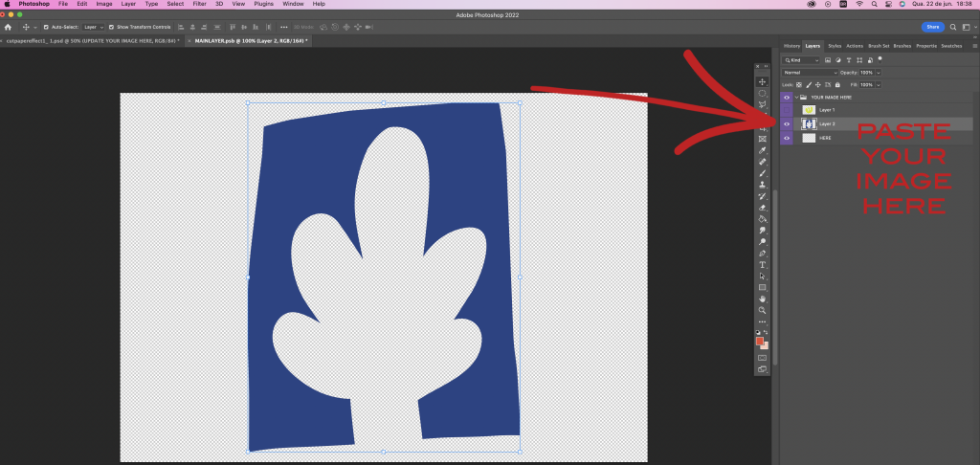Open the Actions panel tab
The image size is (980, 465).
click(855, 46)
